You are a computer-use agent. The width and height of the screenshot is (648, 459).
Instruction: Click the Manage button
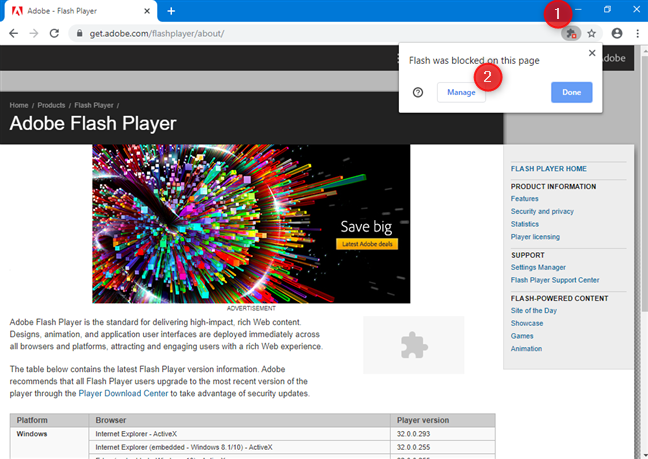[x=461, y=92]
